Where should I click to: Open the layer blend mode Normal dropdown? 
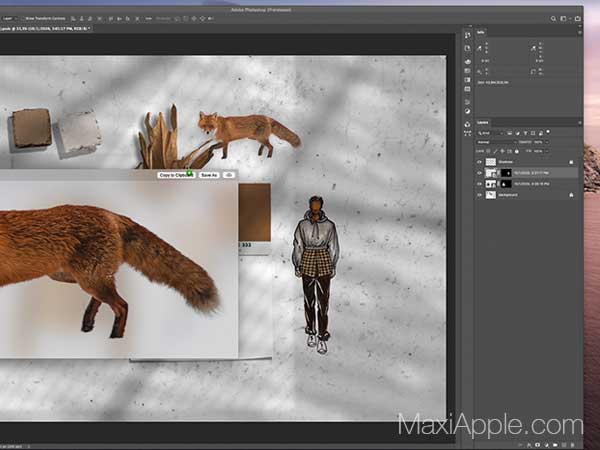pos(497,142)
